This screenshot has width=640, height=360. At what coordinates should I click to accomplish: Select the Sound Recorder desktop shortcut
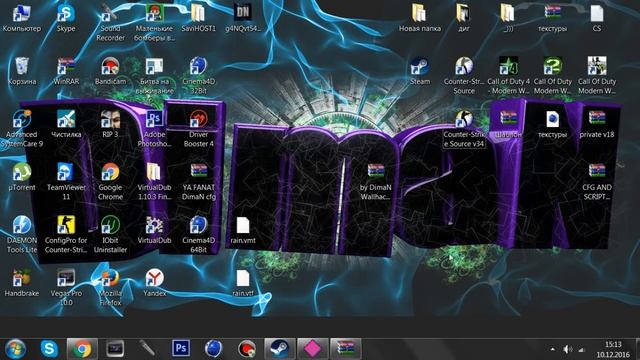tap(110, 23)
